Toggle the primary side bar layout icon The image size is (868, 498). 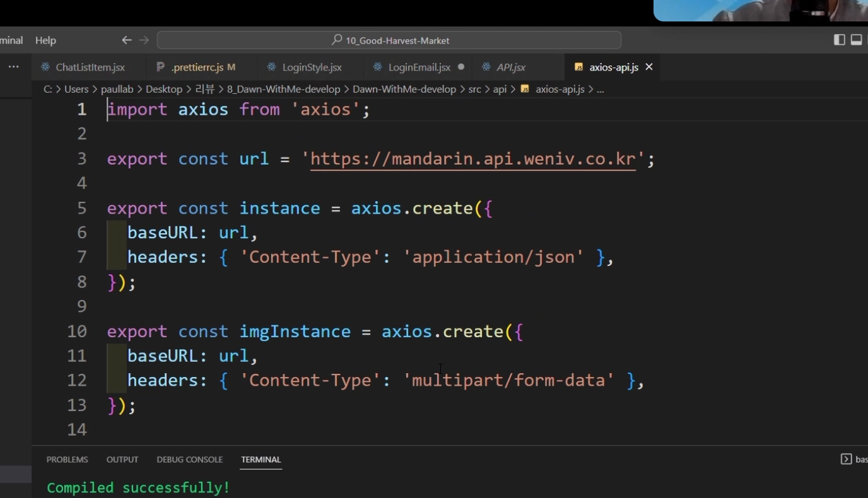click(x=839, y=40)
